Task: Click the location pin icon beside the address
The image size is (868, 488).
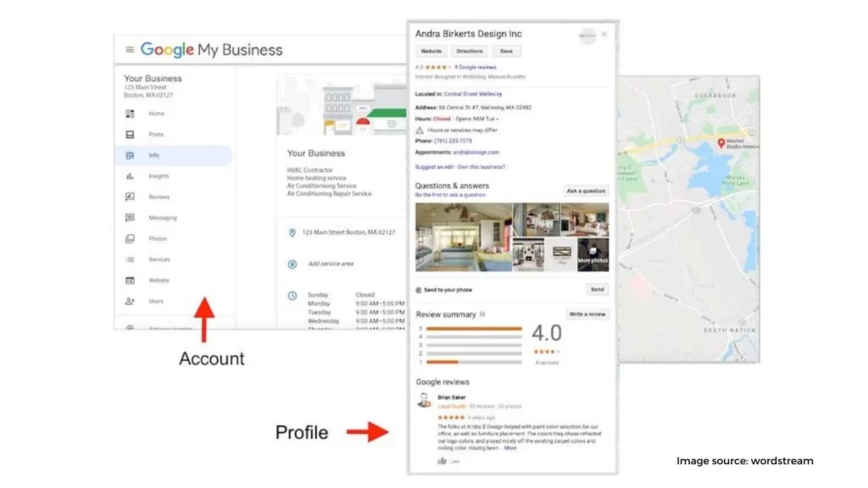Action: pos(292,233)
